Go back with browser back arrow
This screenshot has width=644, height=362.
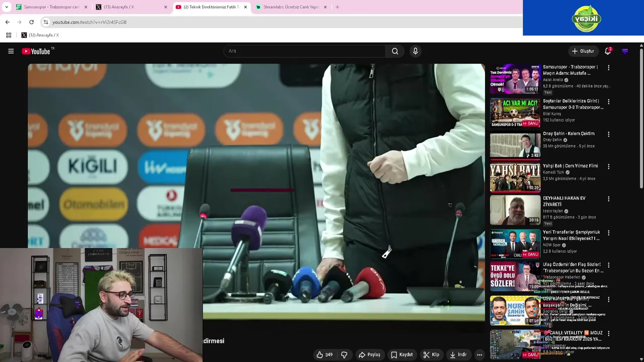tap(7, 22)
